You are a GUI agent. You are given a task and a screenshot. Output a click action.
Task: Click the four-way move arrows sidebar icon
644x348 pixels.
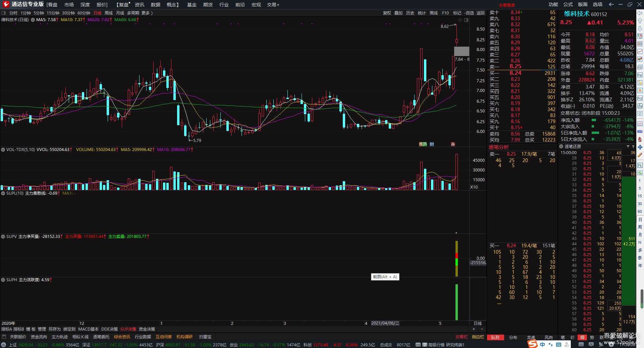[640, 147]
